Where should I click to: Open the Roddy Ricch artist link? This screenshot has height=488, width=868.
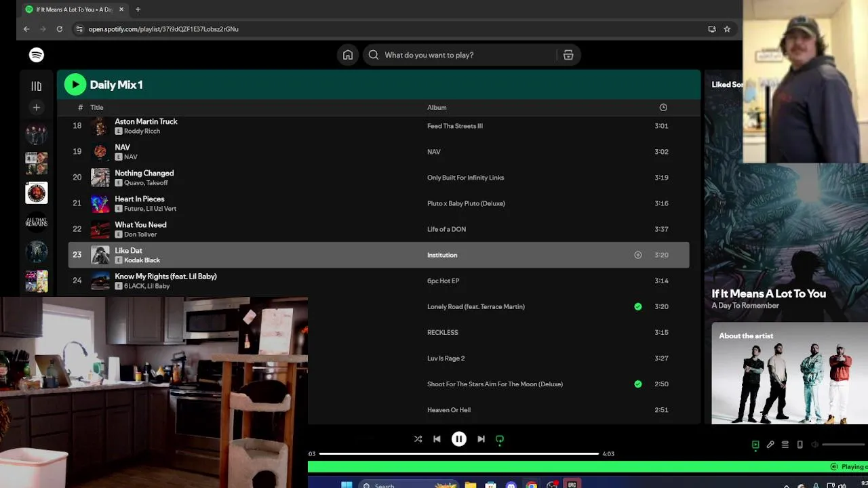point(142,131)
